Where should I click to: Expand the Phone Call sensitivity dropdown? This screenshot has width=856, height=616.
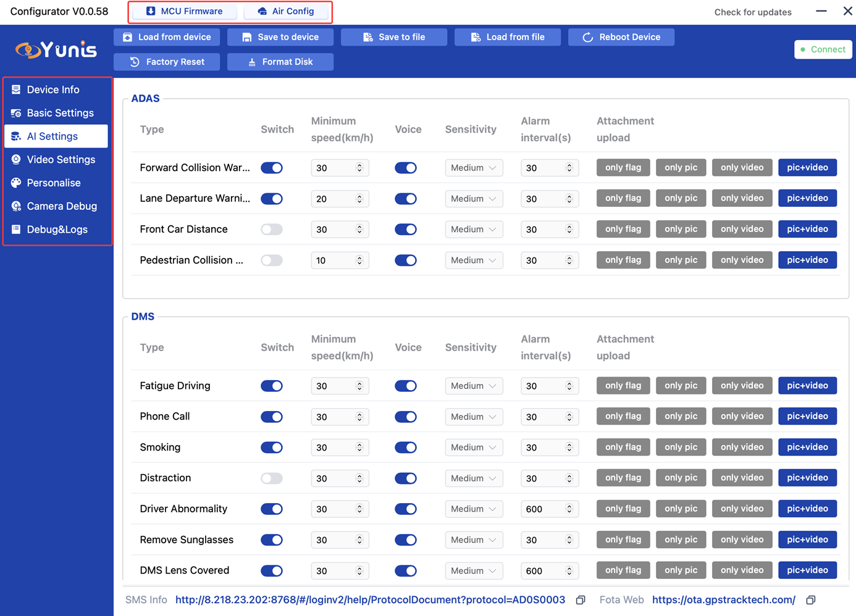tap(474, 417)
